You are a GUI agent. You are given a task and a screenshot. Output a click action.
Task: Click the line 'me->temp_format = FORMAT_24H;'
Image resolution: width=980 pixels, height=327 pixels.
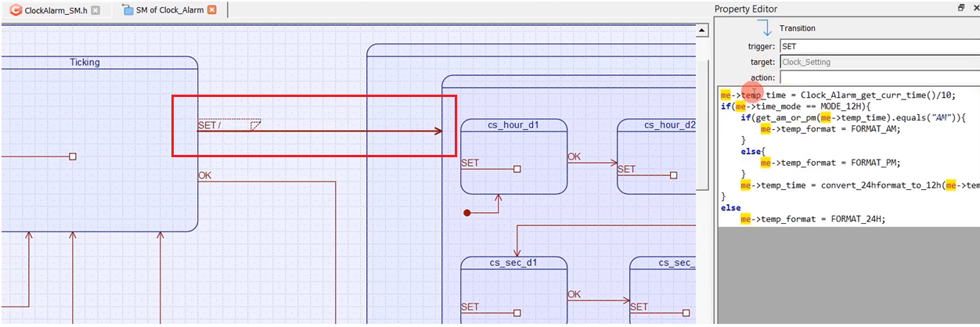coord(812,219)
